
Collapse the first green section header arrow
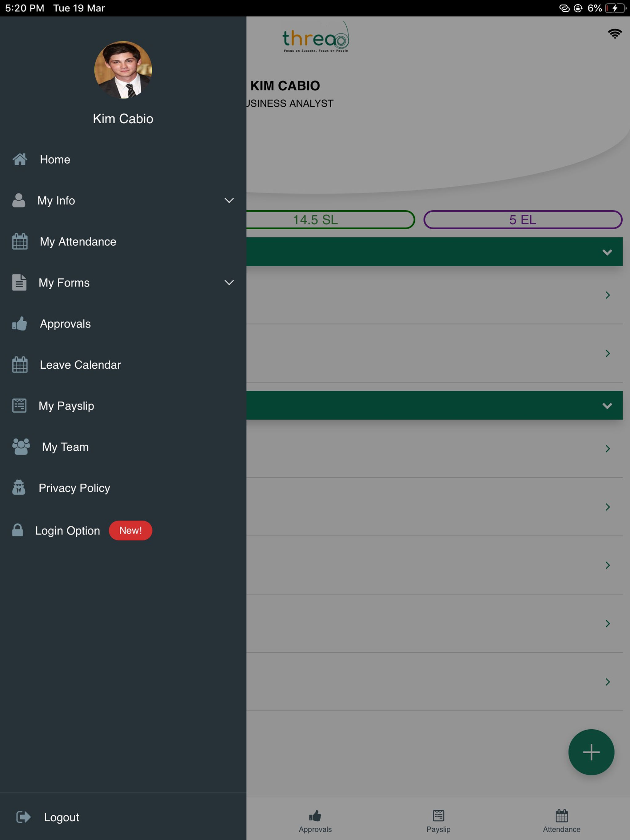[x=607, y=252]
